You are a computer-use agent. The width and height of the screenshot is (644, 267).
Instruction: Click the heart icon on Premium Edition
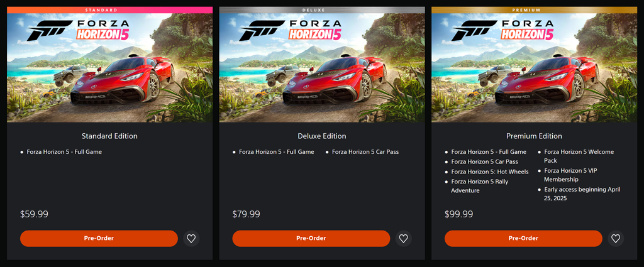coord(616,239)
